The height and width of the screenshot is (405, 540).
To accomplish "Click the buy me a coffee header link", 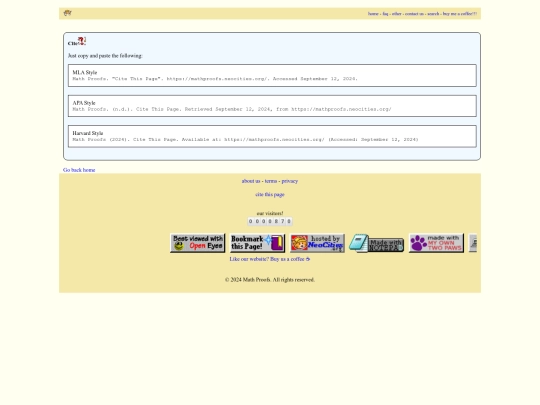I will 460,14.
